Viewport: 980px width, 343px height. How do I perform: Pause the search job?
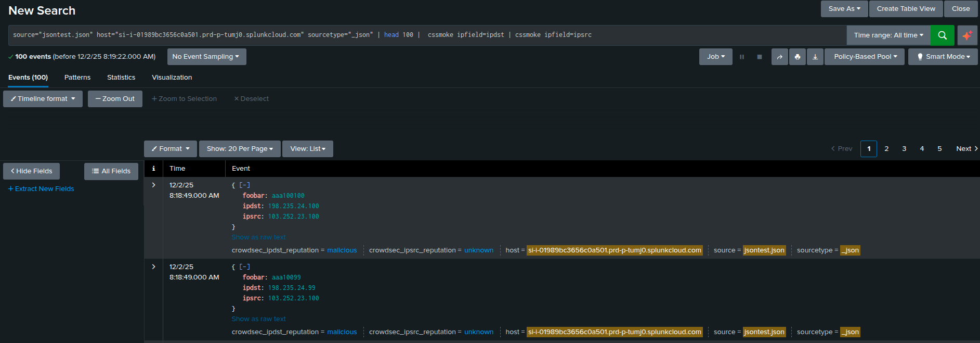click(742, 57)
